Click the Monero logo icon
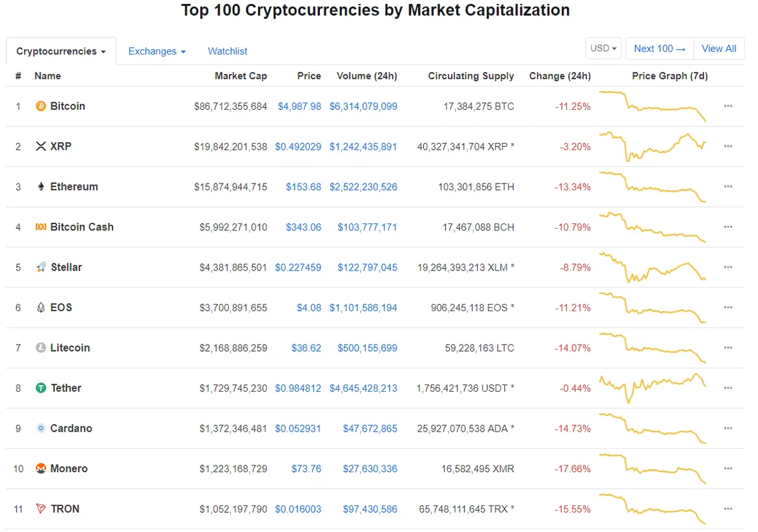This screenshot has width=758, height=532. click(41, 469)
